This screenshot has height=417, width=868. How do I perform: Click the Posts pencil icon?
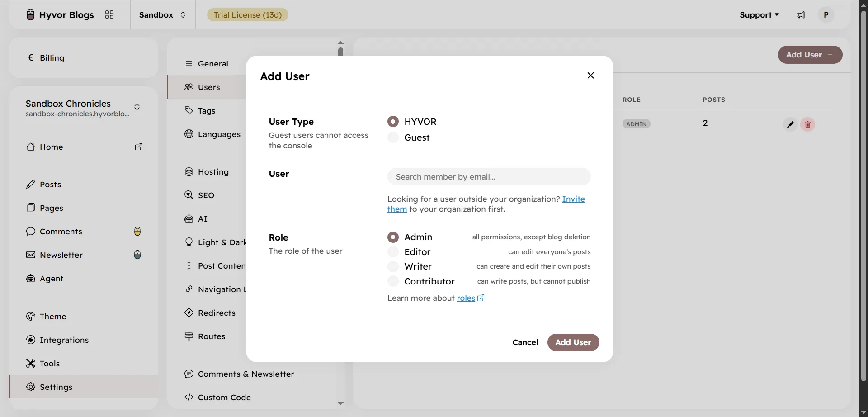coord(30,184)
